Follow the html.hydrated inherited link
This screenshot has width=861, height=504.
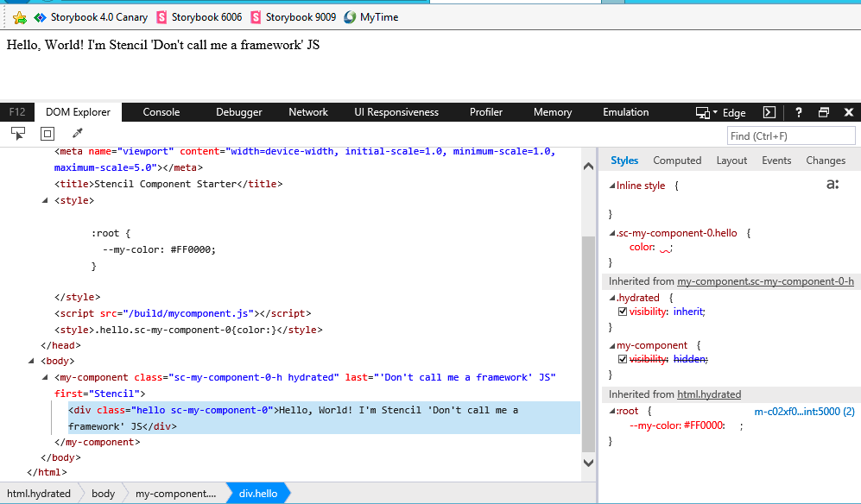(x=709, y=394)
